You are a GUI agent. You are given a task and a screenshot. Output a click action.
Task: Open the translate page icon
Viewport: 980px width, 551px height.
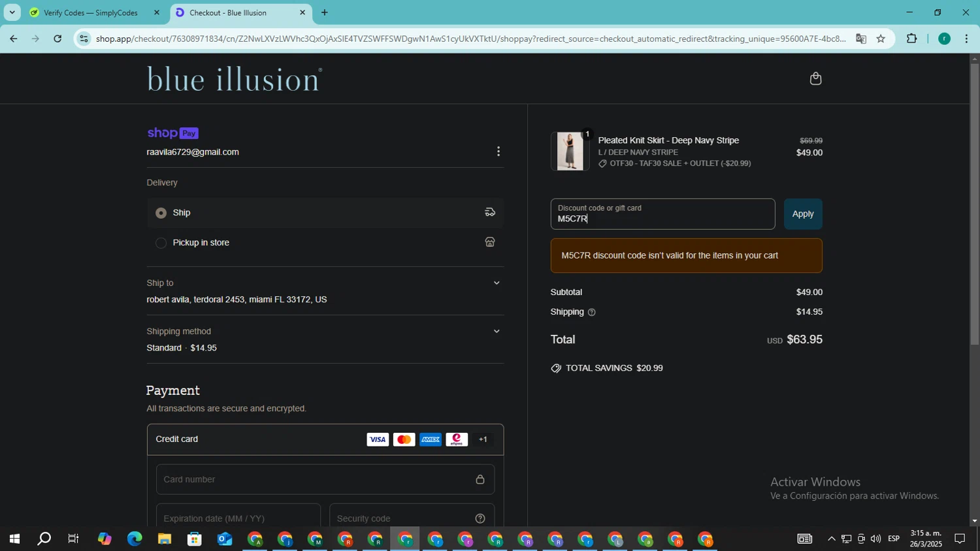pos(861,39)
